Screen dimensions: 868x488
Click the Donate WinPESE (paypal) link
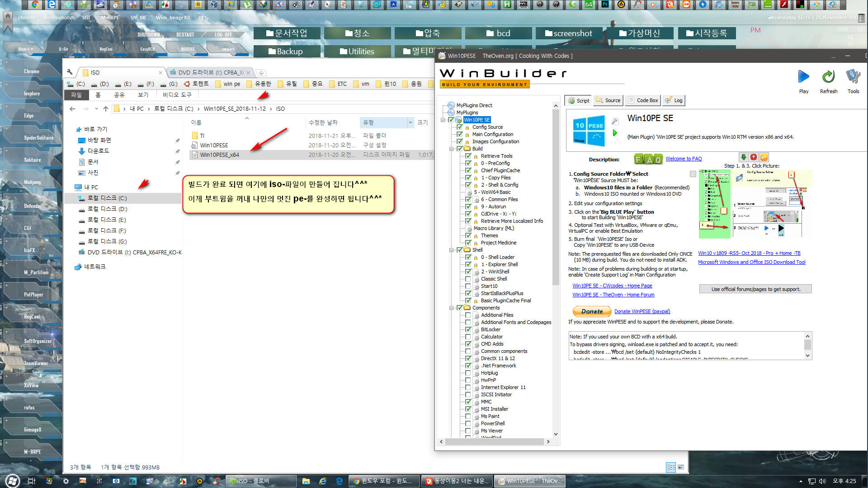(642, 311)
